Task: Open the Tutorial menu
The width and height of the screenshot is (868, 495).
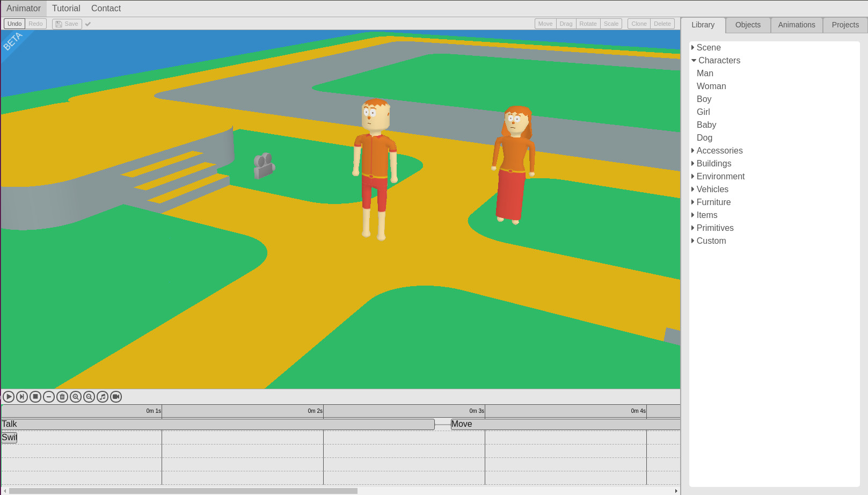Action: (66, 8)
